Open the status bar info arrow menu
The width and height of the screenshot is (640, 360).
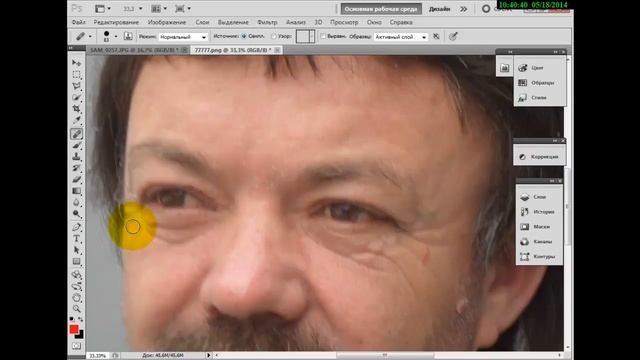[209, 356]
